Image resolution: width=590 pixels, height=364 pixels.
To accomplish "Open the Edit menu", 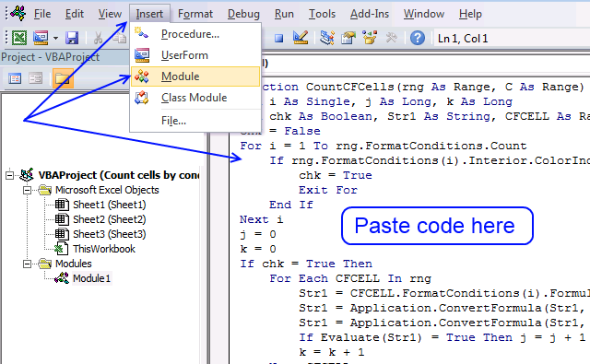I will (74, 14).
